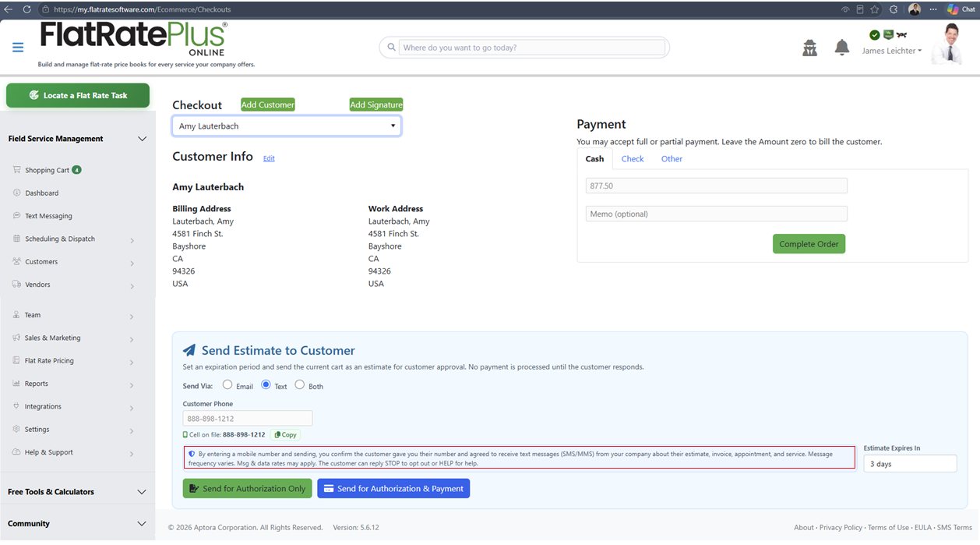The width and height of the screenshot is (980, 545).
Task: Click the green checkmark status badge
Action: click(x=875, y=35)
